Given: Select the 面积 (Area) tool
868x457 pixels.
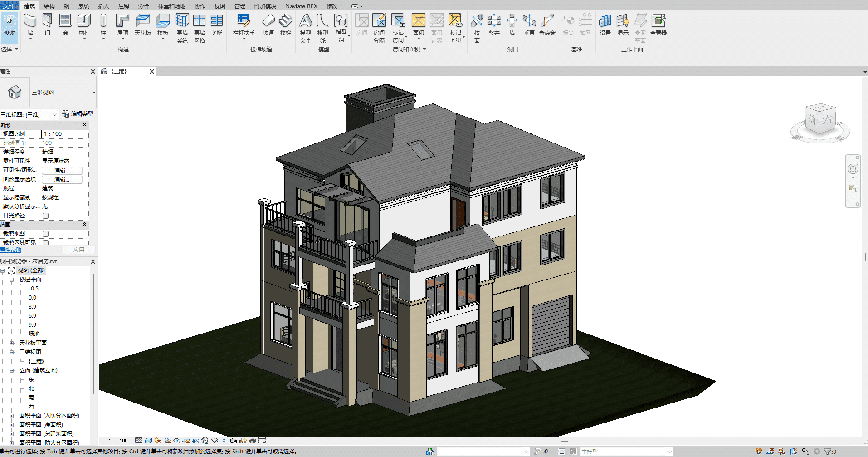Looking at the screenshot, I should (419, 25).
